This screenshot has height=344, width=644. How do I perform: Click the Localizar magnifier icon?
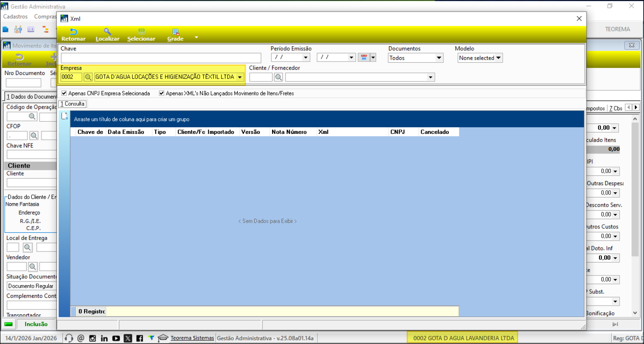[107, 32]
